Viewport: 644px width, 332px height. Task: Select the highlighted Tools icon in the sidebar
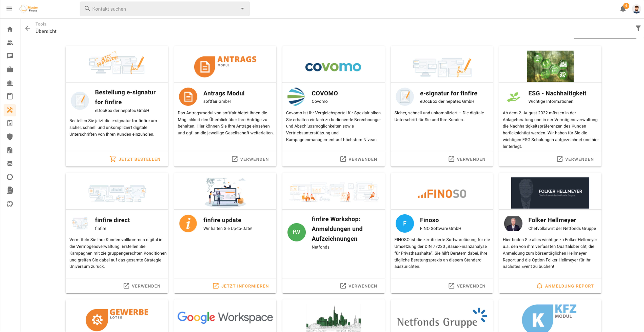[x=10, y=110]
